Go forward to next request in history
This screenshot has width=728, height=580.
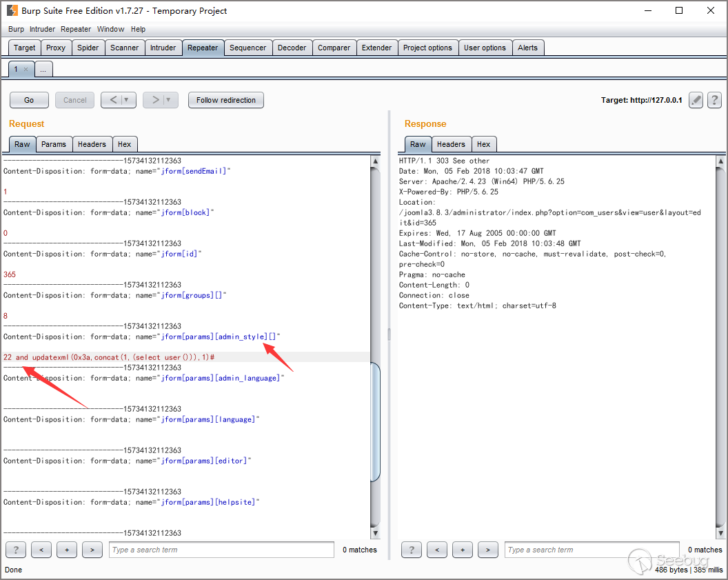click(155, 100)
